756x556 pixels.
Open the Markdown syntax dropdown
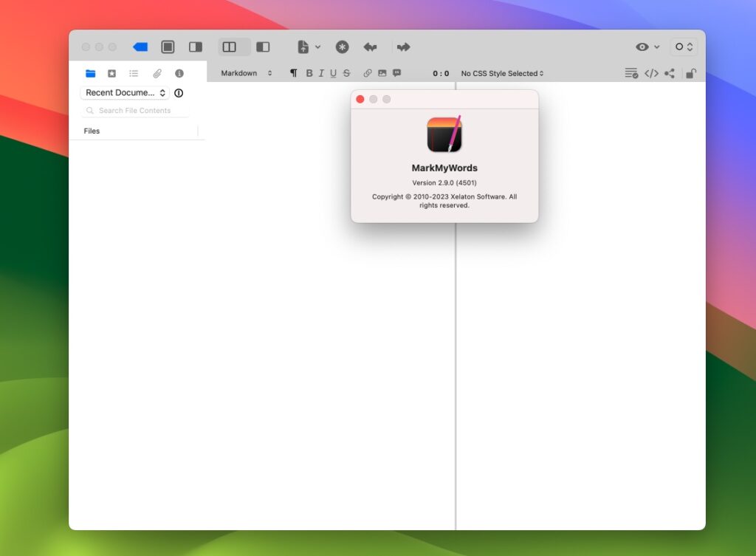pyautogui.click(x=246, y=73)
